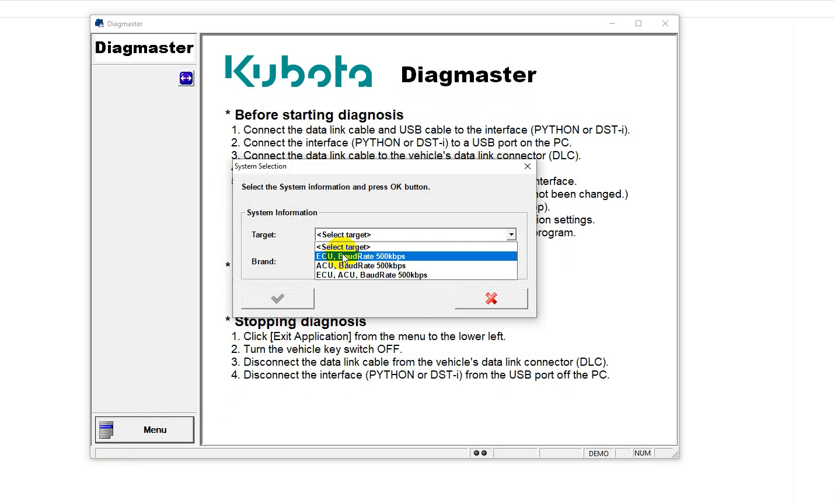Minimize the Diagmaster window

point(612,23)
